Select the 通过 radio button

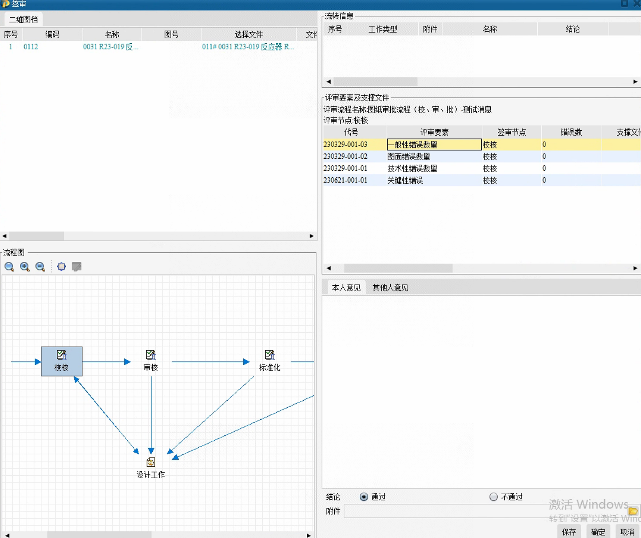364,496
